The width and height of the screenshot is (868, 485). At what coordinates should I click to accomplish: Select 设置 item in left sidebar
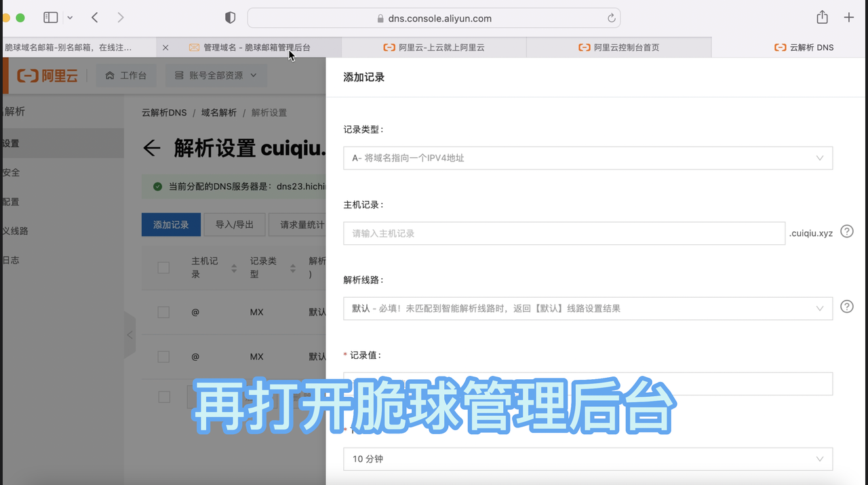(x=62, y=143)
